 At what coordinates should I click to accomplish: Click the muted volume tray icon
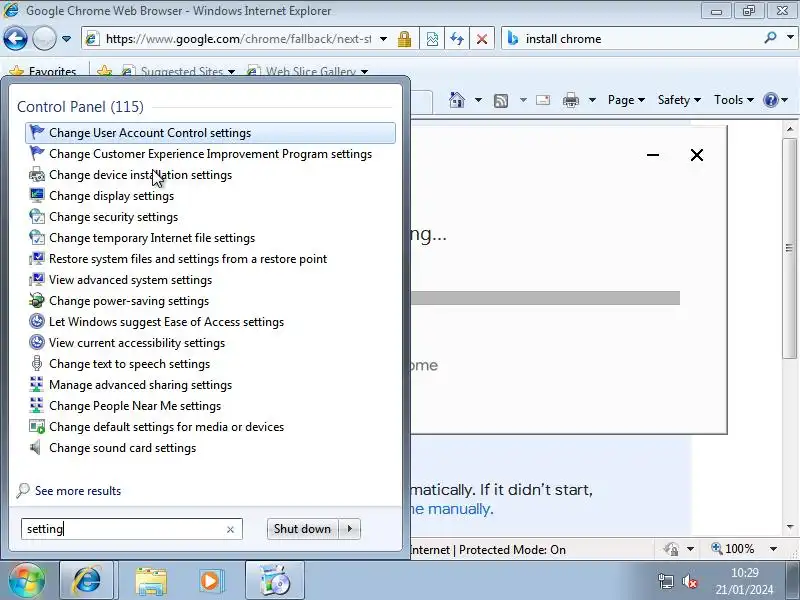(690, 581)
